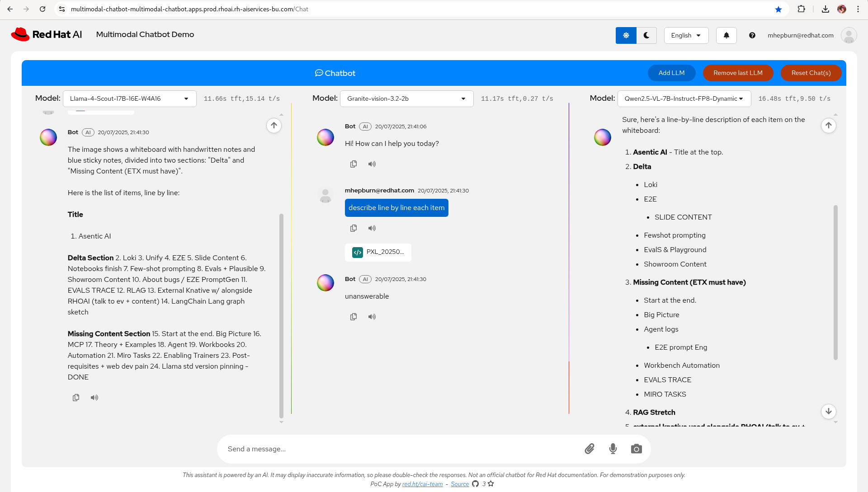This screenshot has height=492, width=868.
Task: Reload the current page
Action: 42,9
